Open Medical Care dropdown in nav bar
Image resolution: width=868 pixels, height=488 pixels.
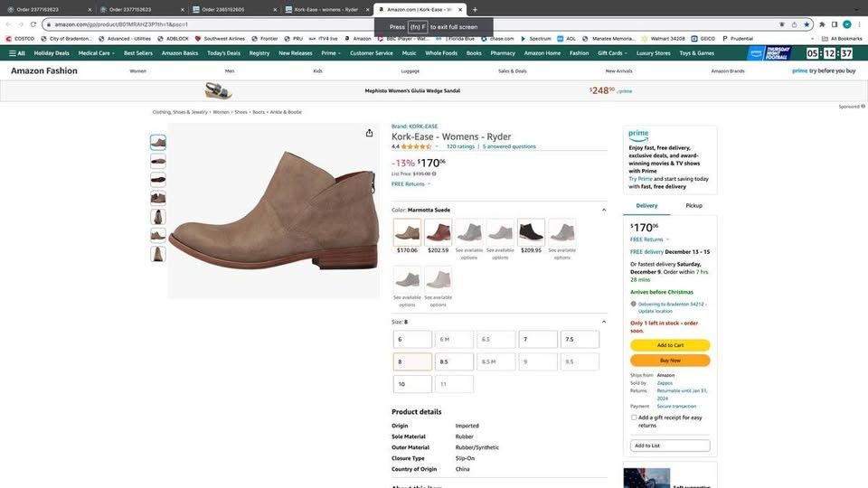(x=97, y=53)
